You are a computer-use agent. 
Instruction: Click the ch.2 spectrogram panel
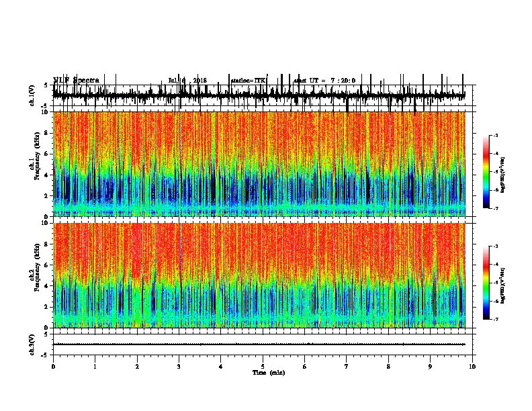coord(259,275)
